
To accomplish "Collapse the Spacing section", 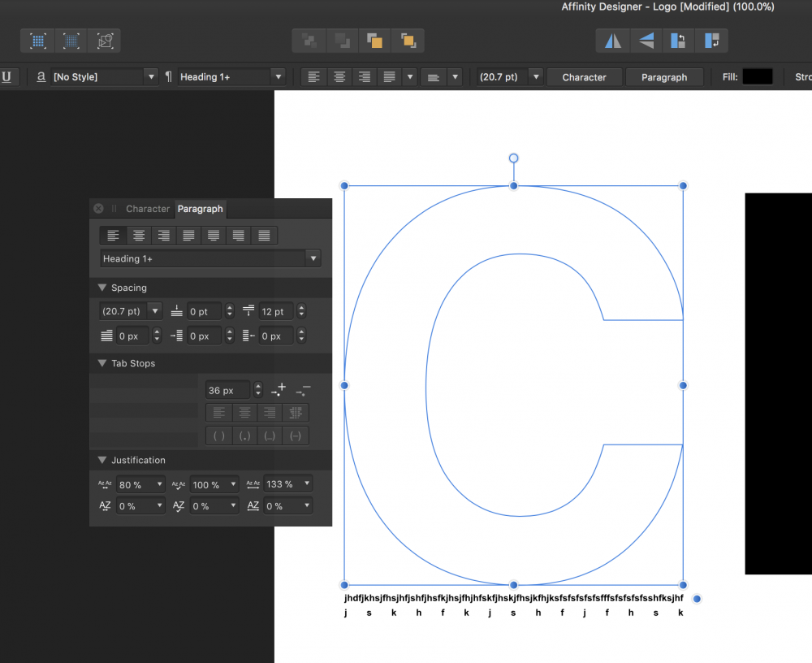I will 102,288.
